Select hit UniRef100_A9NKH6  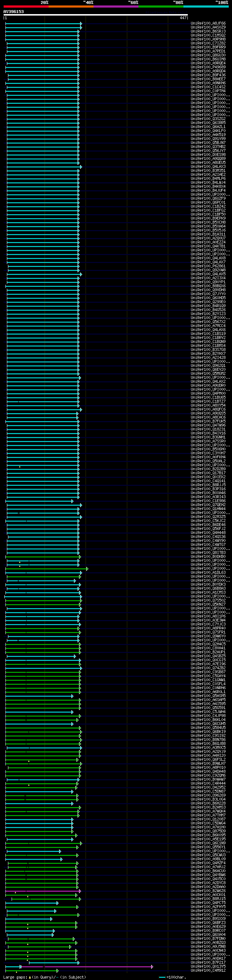click(x=208, y=83)
